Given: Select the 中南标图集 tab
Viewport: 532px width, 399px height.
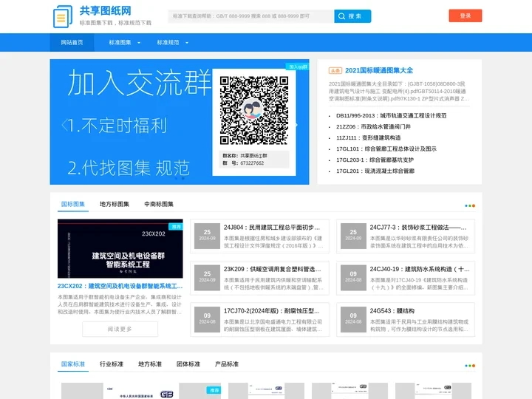Looking at the screenshot, I should point(159,204).
